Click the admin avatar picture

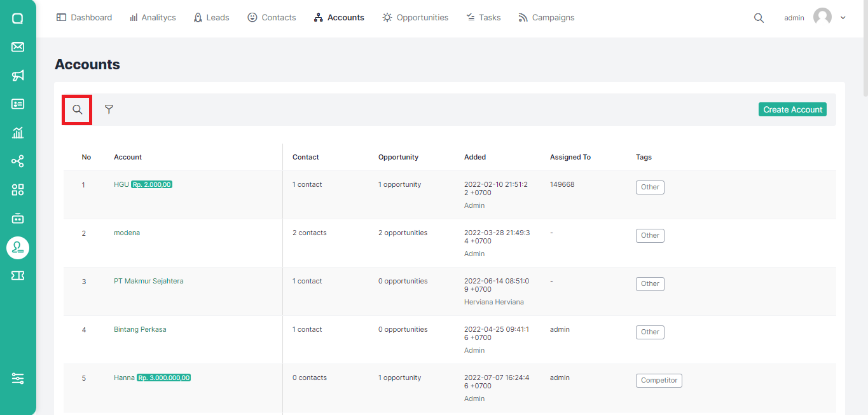tap(822, 18)
